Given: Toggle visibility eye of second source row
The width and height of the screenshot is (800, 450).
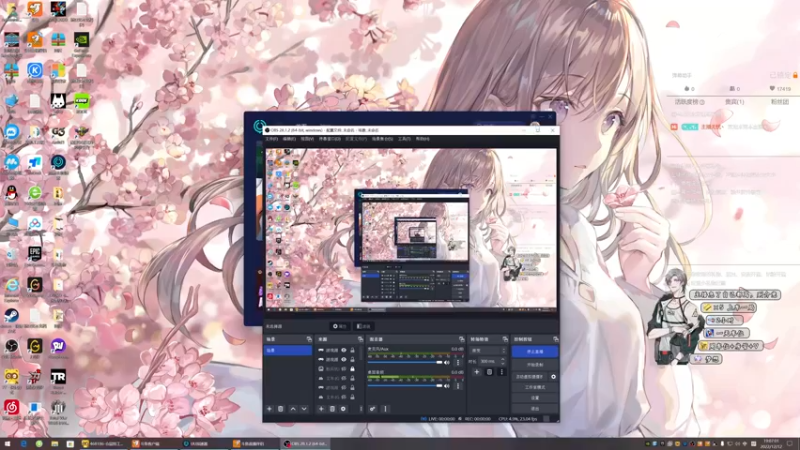Looking at the screenshot, I should [344, 359].
